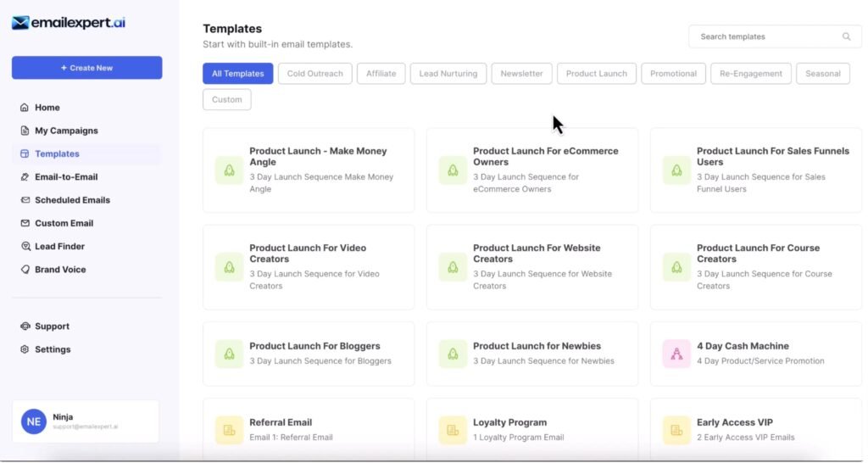Click rocket icon of Make Money Angle template

pyautogui.click(x=229, y=170)
